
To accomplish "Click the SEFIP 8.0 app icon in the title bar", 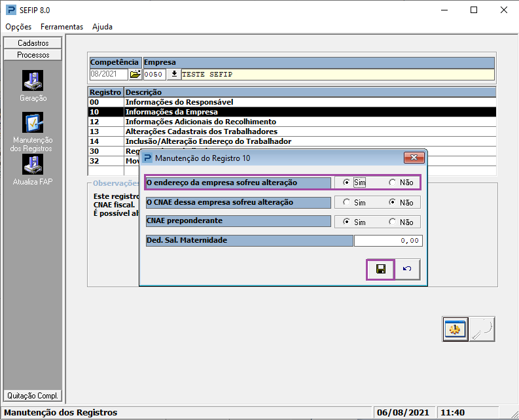I will coord(11,10).
